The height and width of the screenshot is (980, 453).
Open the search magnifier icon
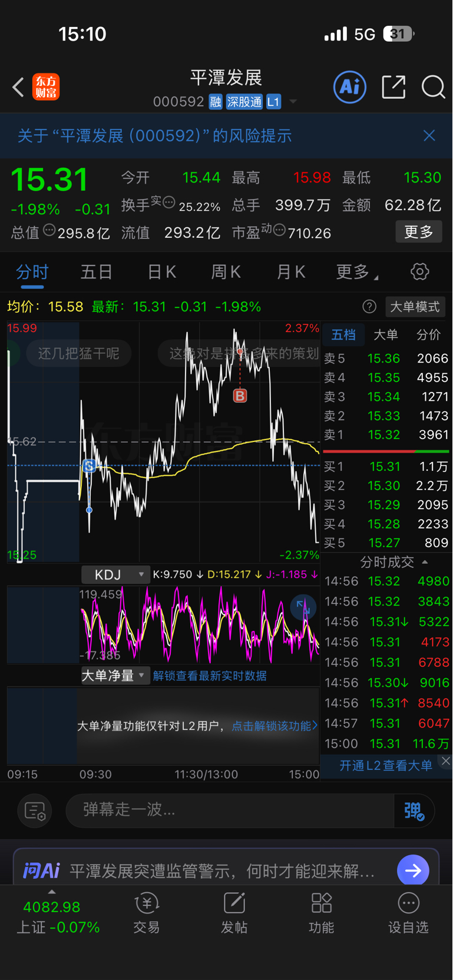pos(433,87)
